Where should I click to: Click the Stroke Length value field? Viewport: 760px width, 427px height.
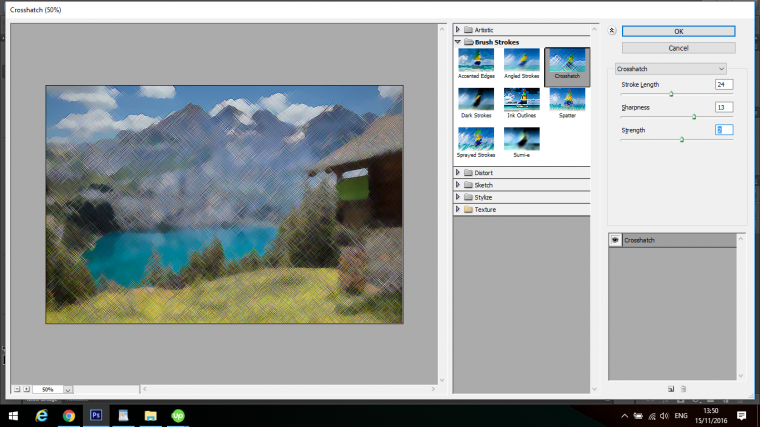point(724,84)
